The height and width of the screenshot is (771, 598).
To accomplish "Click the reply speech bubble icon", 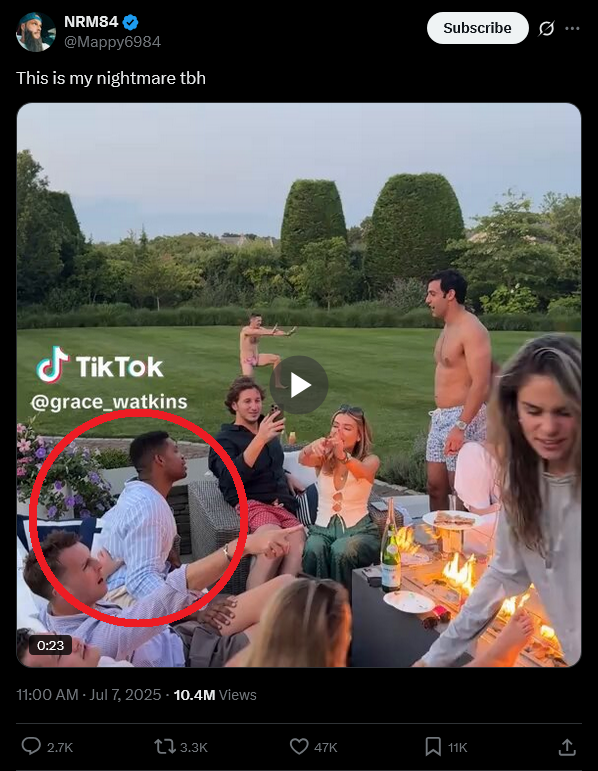I will point(31,746).
